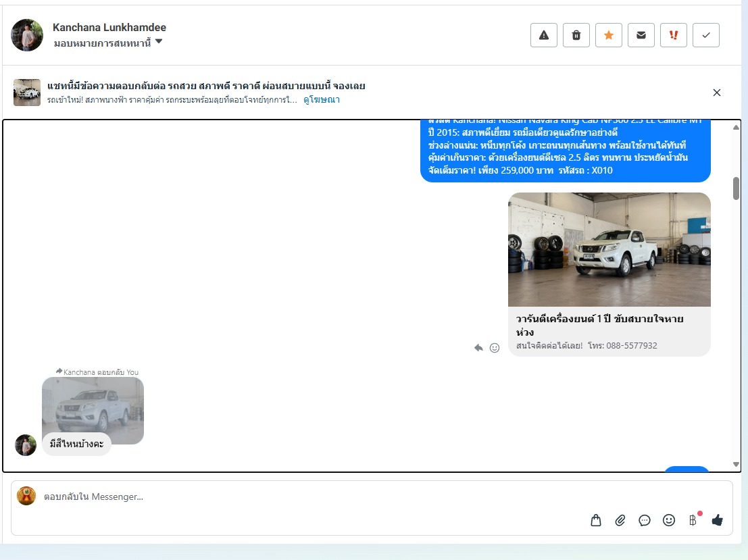Viewport: 748px width, 560px height.
Task: Close the ad reply banner
Action: click(x=716, y=93)
